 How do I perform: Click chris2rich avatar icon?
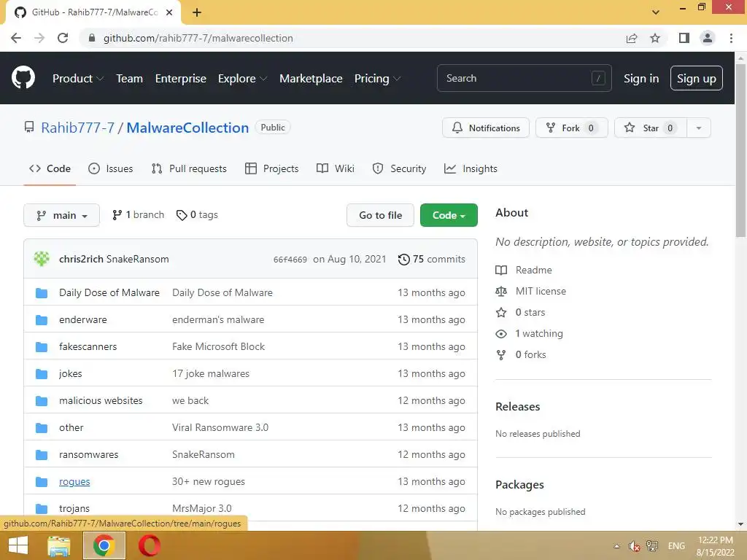click(x=42, y=259)
